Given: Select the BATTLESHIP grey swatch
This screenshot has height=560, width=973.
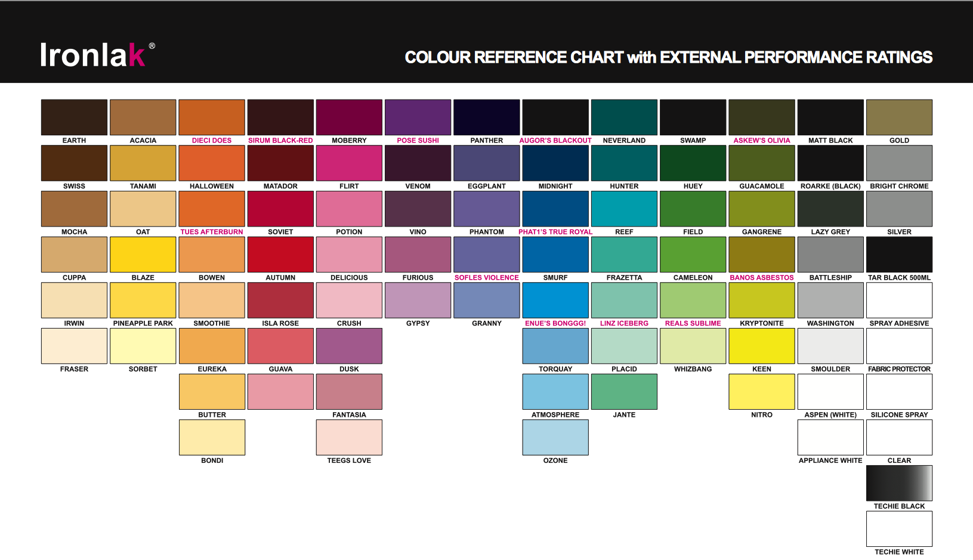Looking at the screenshot, I should tap(830, 255).
